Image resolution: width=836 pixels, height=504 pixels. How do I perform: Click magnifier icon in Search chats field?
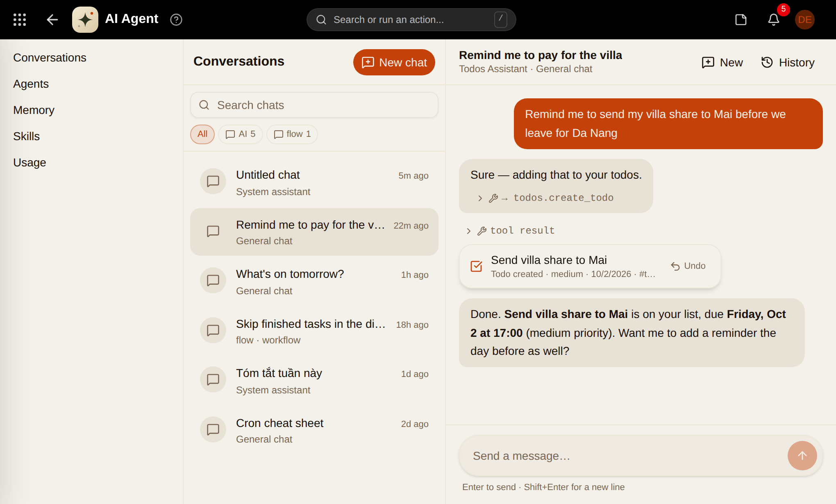point(204,105)
